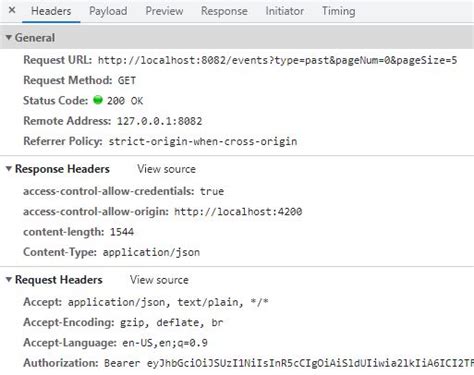Click the Request Headers section title
Image resolution: width=474 pixels, height=375 pixels.
coord(58,280)
